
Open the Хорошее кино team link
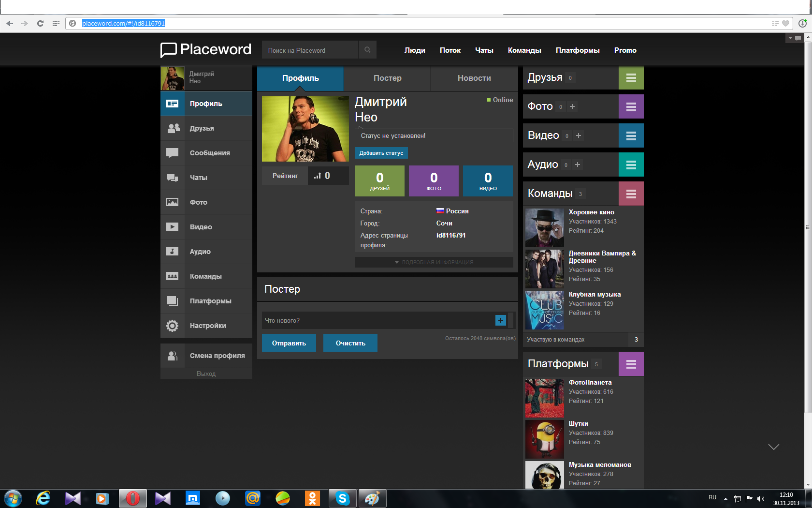592,212
